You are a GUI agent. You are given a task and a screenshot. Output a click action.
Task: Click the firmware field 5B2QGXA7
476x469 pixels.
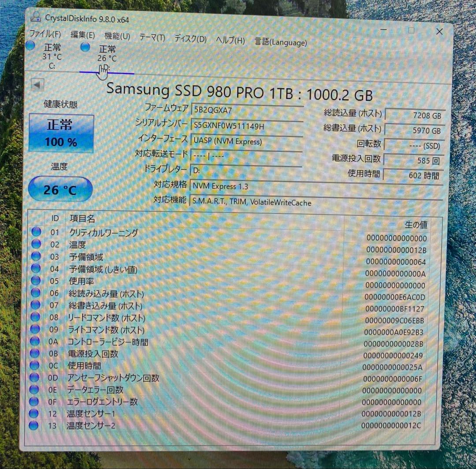(x=247, y=110)
